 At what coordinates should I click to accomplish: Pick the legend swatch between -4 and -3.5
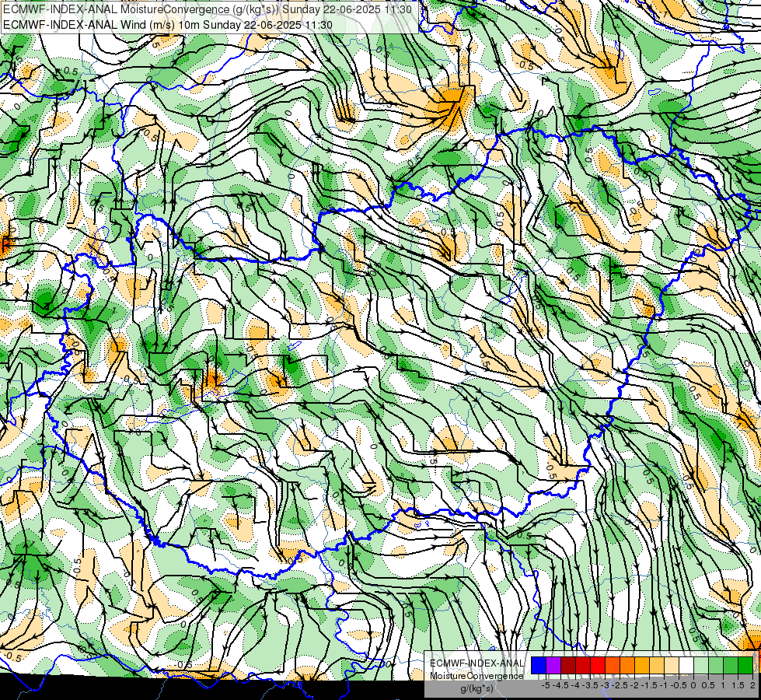583,666
